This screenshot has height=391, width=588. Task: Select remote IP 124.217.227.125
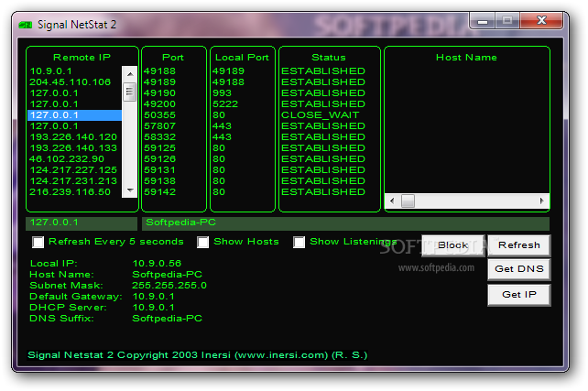(73, 170)
